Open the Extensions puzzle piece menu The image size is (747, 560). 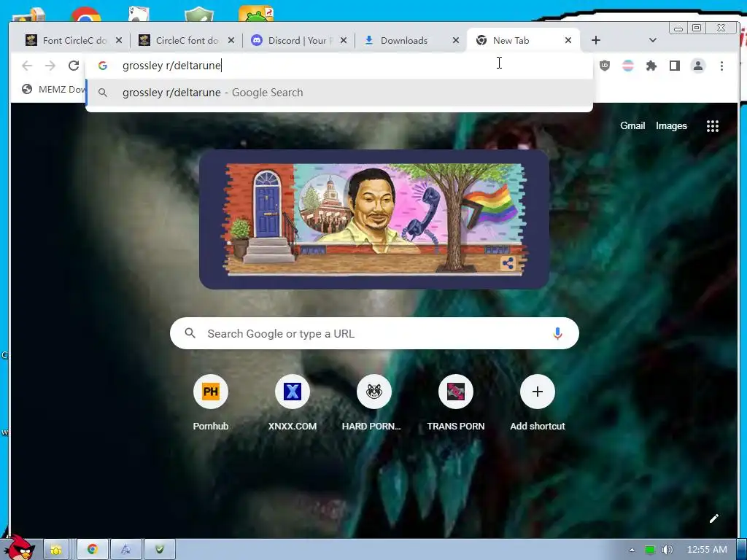tap(651, 66)
